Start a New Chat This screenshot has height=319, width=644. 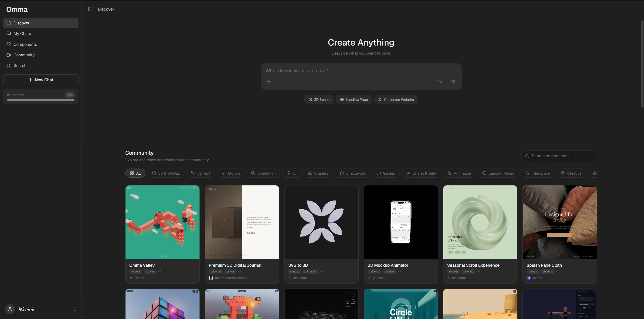coord(41,80)
